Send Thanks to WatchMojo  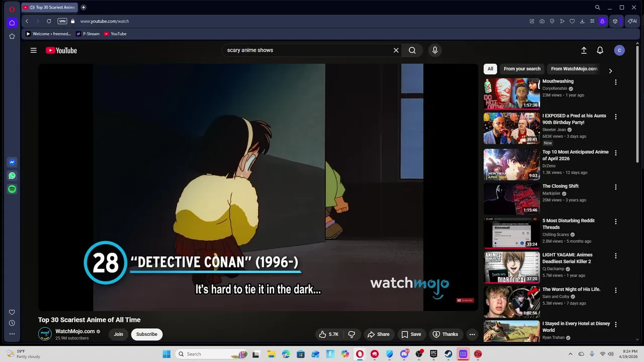[445, 334]
